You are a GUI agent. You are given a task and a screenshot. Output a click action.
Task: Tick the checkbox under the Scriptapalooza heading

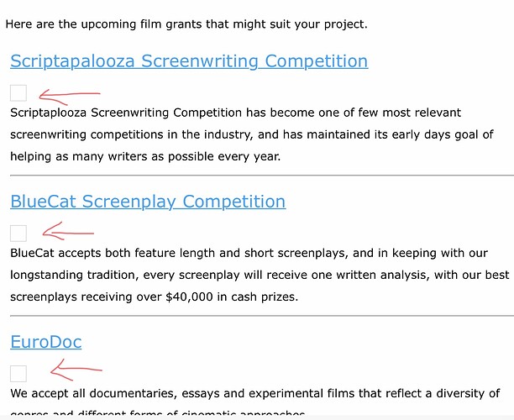coord(18,93)
